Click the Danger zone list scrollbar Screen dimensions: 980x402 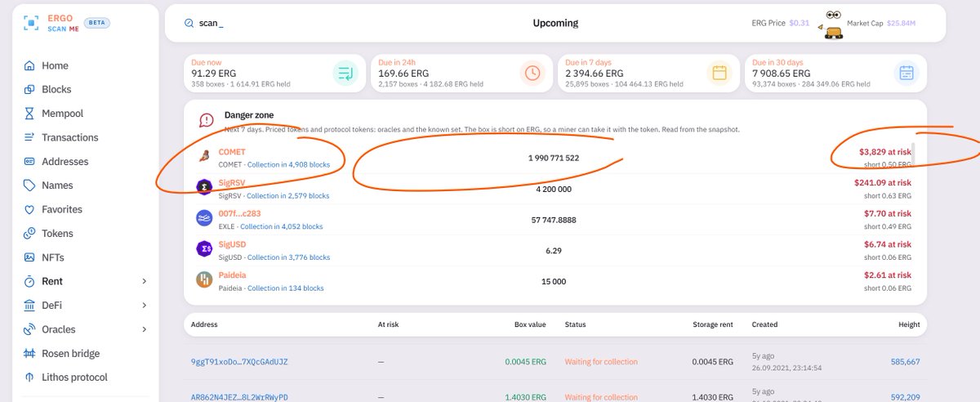914,154
